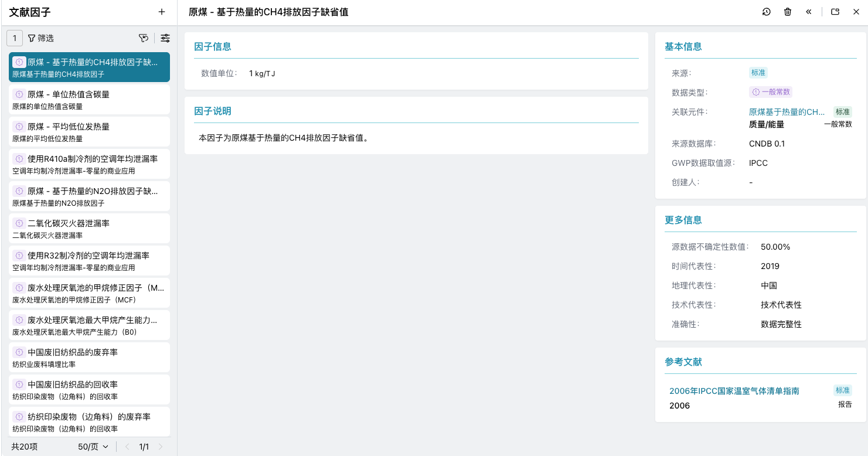Open the history clock icon in the header
The image size is (868, 456).
(766, 12)
